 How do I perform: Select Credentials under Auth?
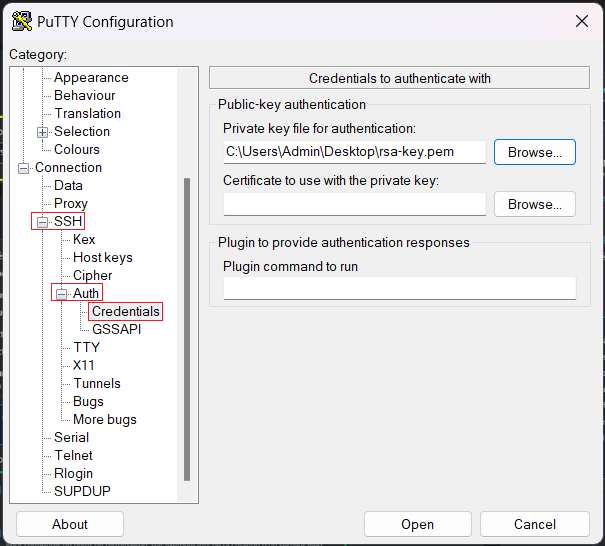click(x=126, y=311)
